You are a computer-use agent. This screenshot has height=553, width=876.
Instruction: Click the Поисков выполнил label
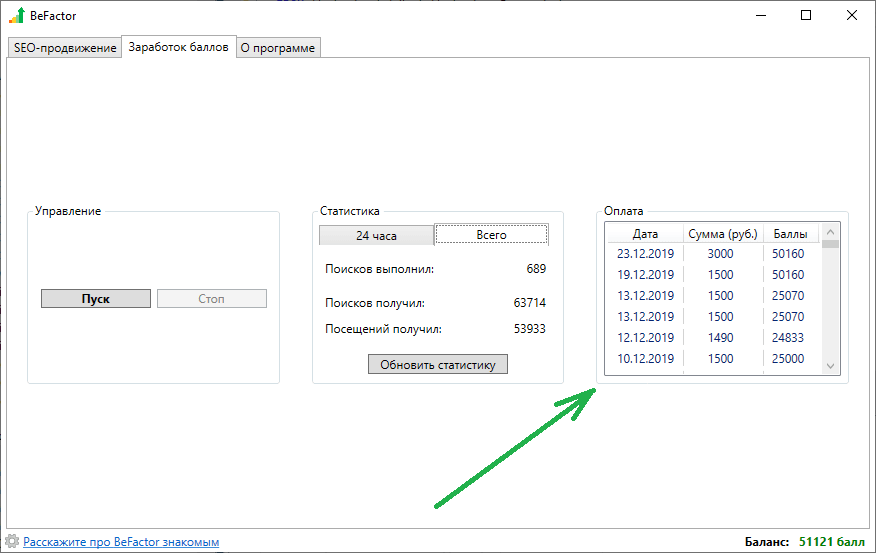pos(379,269)
